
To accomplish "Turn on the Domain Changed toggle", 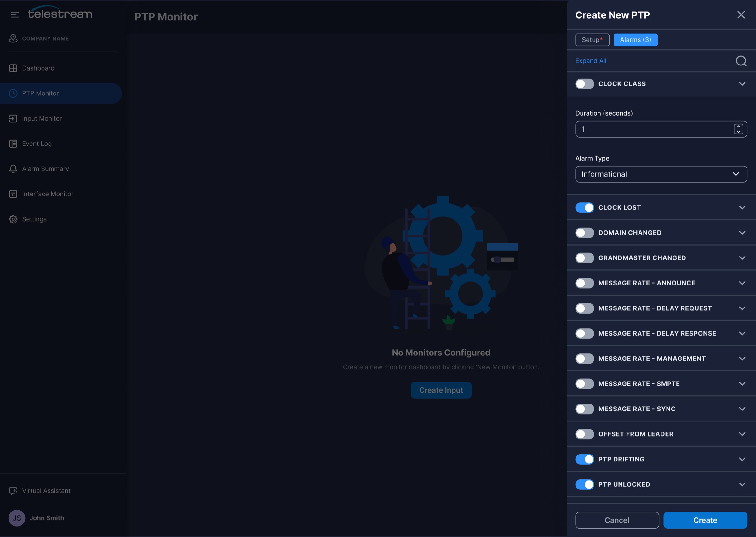I will pyautogui.click(x=585, y=232).
